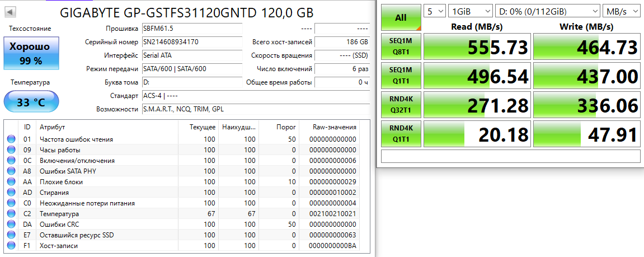Run the RND4K Q32T1 test
The height and width of the screenshot is (257, 644).
pos(401,105)
